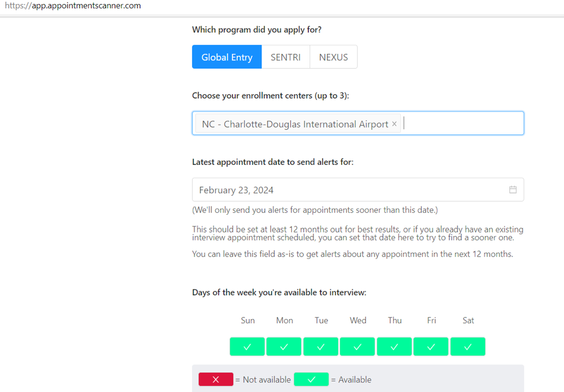Viewport: 564px width, 392px height.
Task: Toggle Friday availability checkmark
Action: point(431,347)
